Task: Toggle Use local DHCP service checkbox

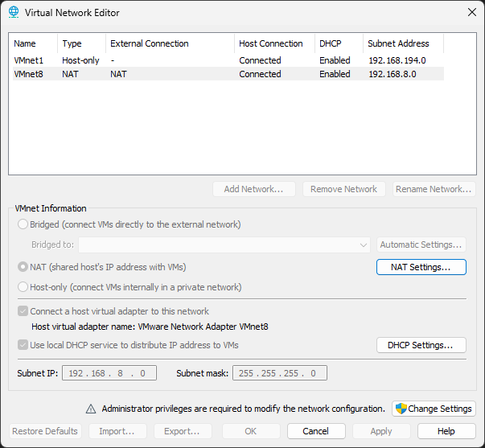Action: tap(22, 345)
